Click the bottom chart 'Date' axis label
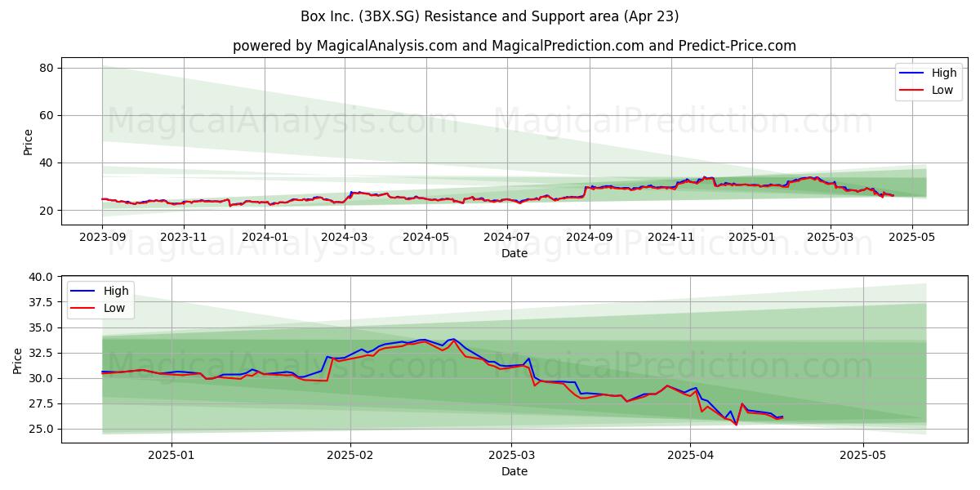Screen dimensions: 980x490 tap(514, 471)
